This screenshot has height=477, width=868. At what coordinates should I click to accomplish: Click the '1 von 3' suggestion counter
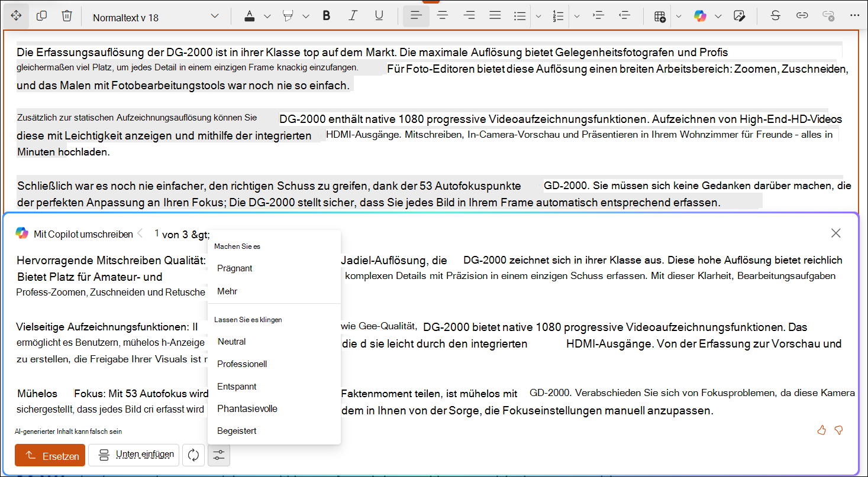[172, 234]
